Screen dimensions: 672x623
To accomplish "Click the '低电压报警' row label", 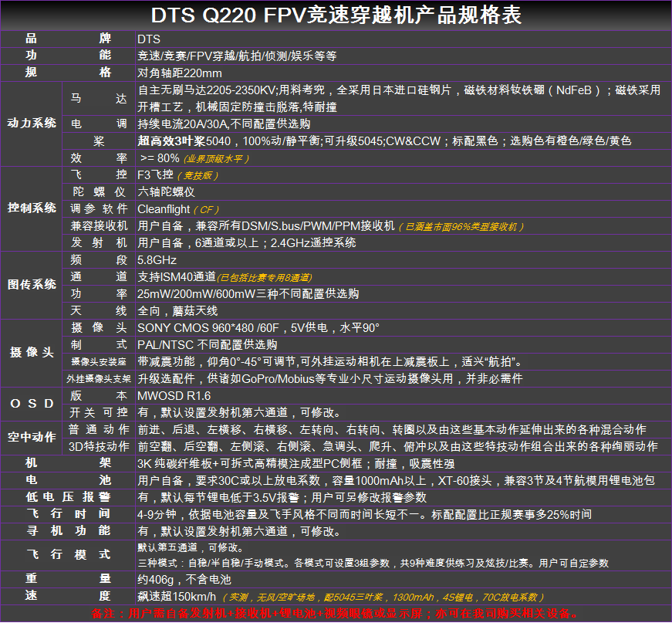I will 68,497.
